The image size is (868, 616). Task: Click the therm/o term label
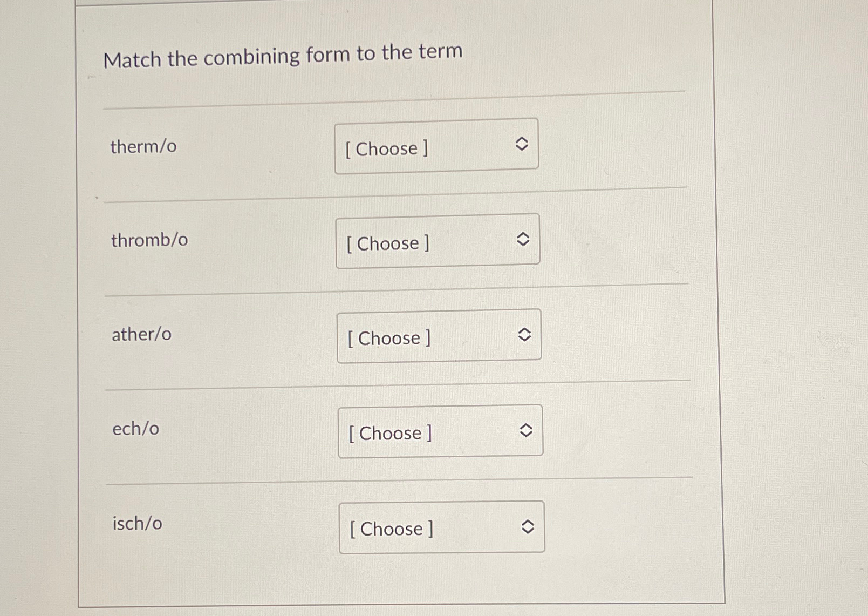coord(142,146)
